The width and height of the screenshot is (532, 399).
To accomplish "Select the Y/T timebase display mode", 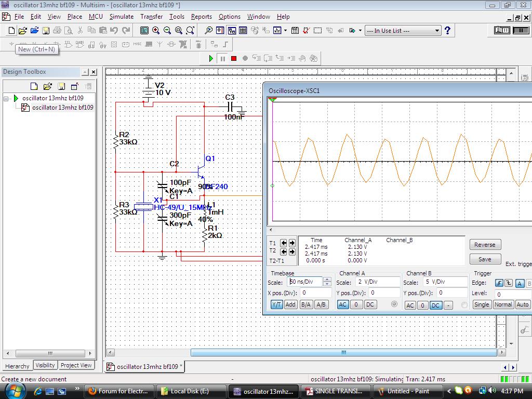I will pyautogui.click(x=276, y=304).
